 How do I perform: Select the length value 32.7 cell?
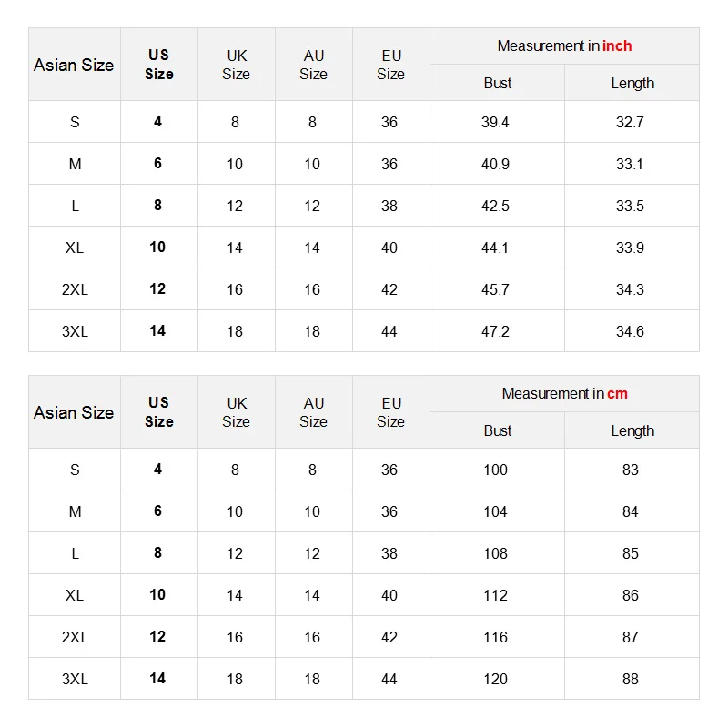(x=631, y=122)
